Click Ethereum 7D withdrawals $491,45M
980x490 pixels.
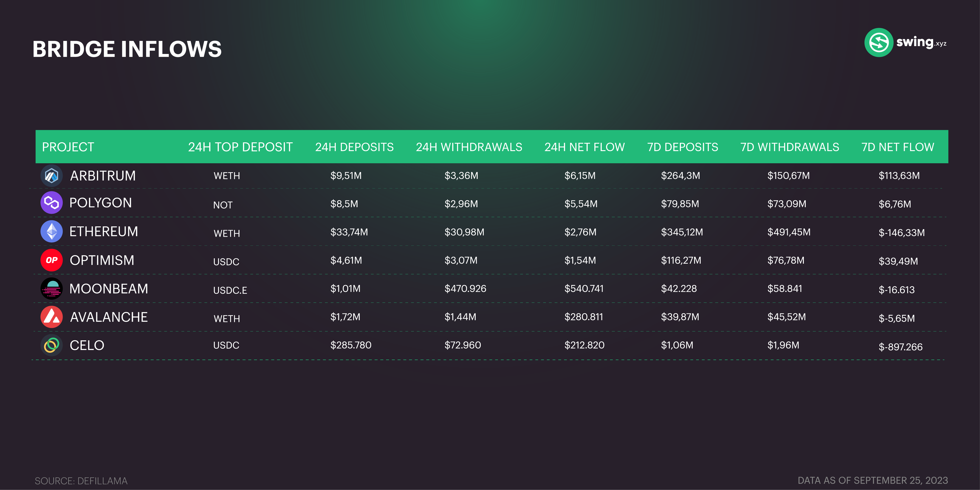point(789,232)
